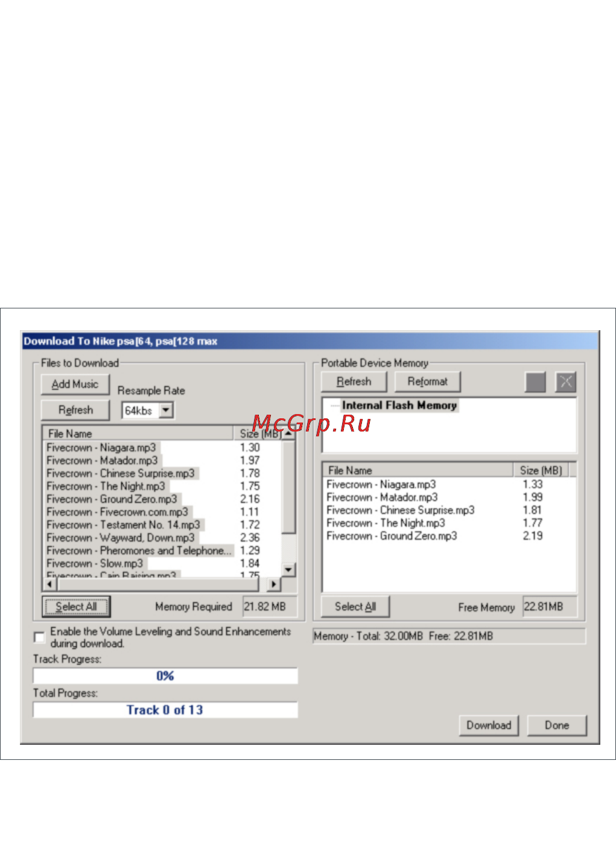This screenshot has height=845, width=616.
Task: Select Internal Flash Memory tree item
Action: pyautogui.click(x=399, y=406)
